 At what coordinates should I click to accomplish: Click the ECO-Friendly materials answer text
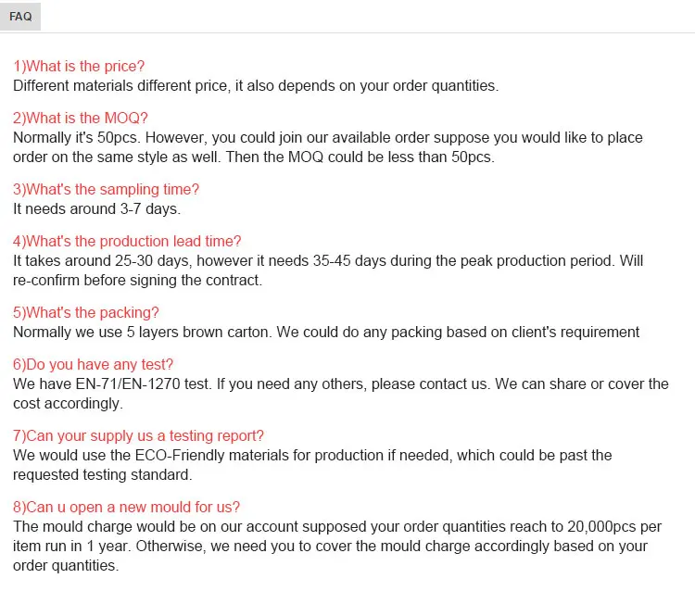[x=312, y=456]
